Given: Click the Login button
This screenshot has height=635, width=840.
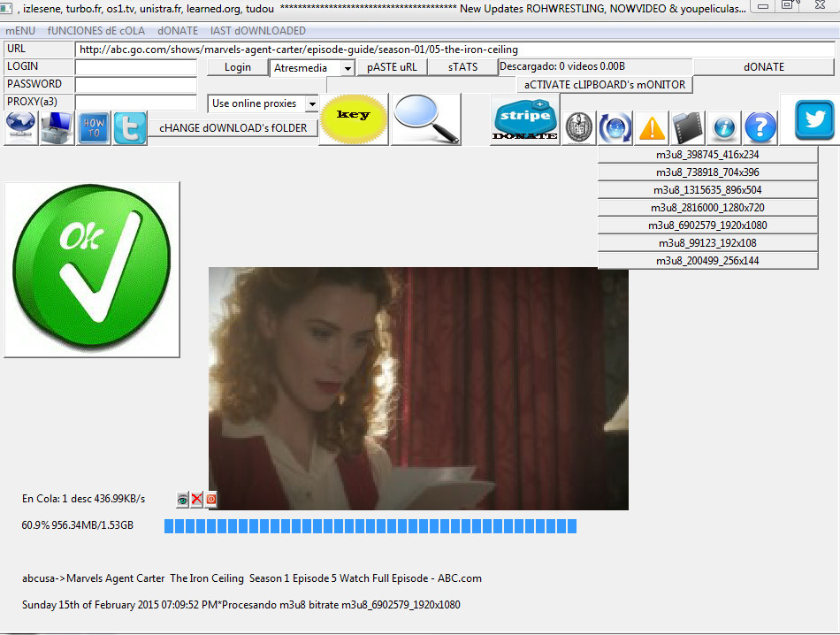Looking at the screenshot, I should [237, 67].
